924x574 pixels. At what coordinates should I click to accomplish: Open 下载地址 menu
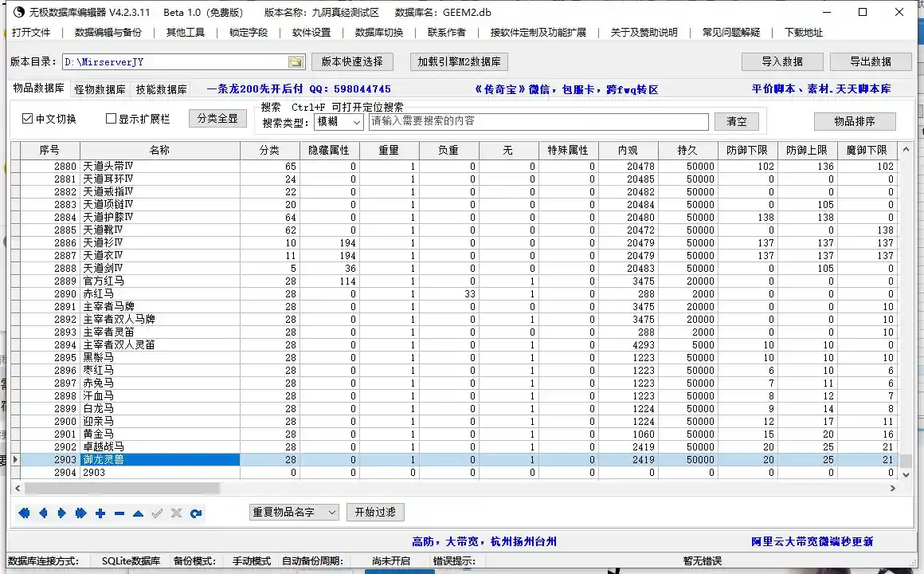(804, 33)
